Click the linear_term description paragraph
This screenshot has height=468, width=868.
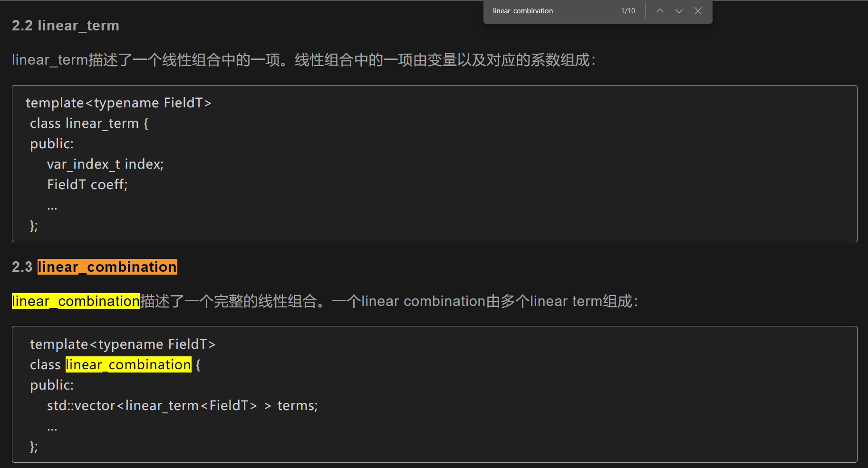[x=304, y=60]
